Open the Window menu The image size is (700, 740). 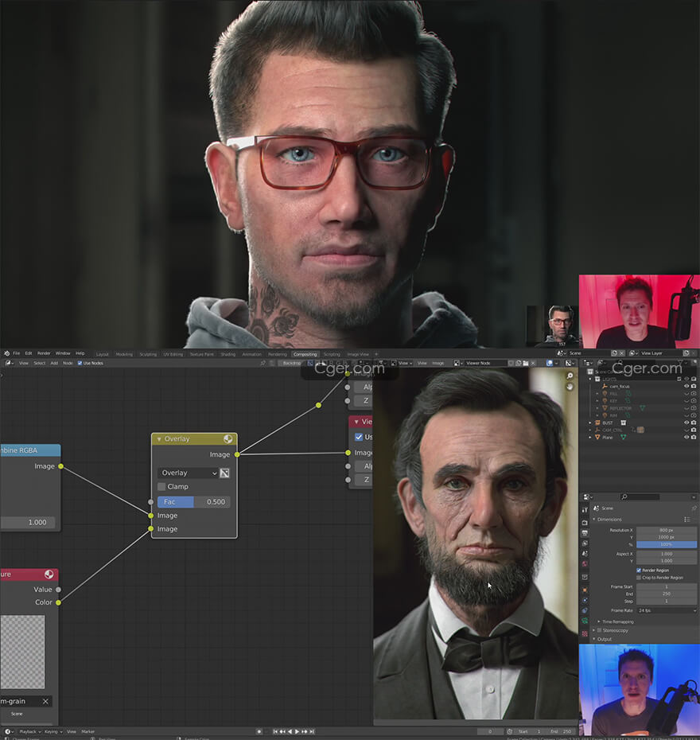pos(63,353)
